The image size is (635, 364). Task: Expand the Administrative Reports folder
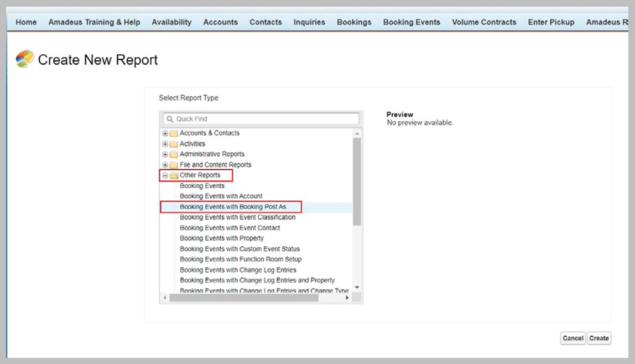[x=165, y=154]
